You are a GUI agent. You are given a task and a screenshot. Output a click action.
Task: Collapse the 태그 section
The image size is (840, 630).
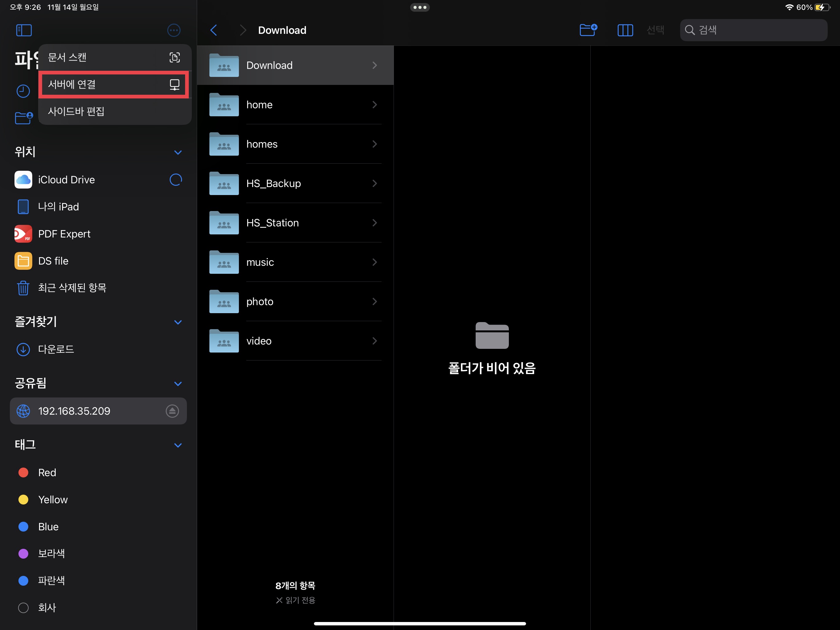tap(178, 445)
